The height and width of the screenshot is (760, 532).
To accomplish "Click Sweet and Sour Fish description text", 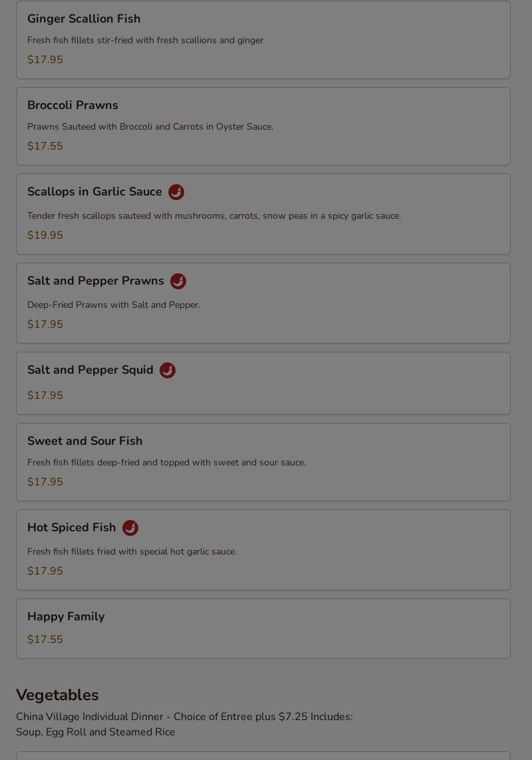I will coord(166,462).
